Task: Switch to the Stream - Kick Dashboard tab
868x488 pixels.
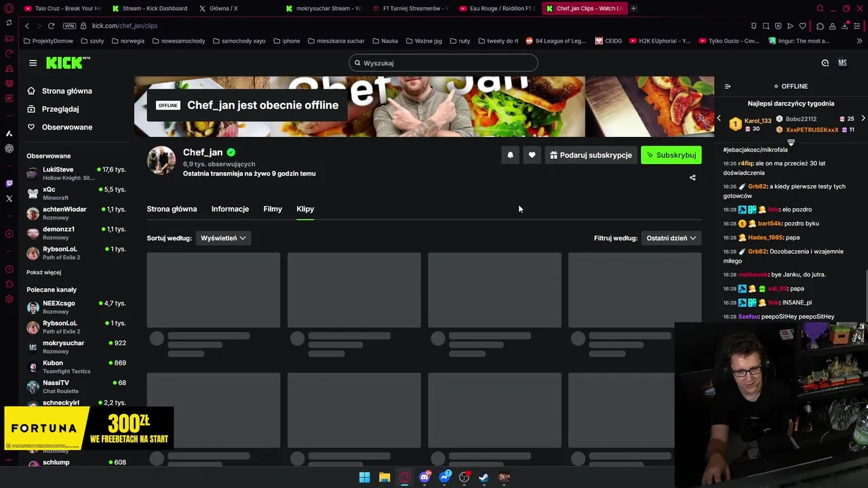Action: 150,9
